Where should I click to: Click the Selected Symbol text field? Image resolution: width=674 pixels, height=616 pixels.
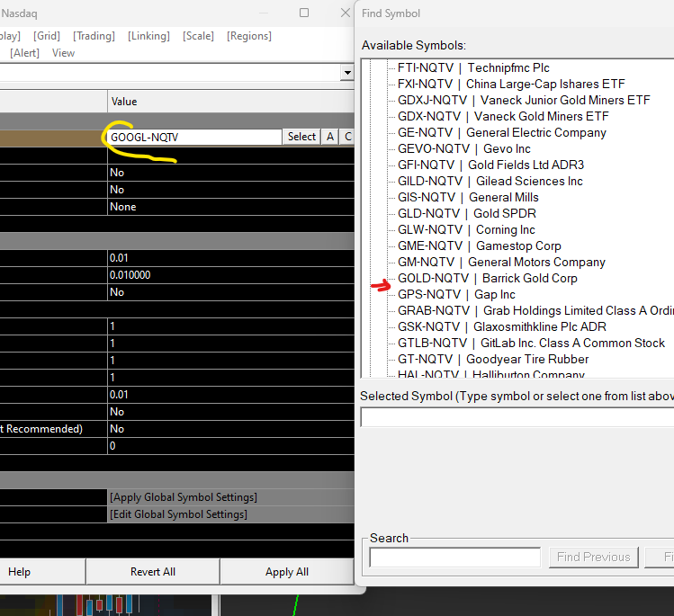pyautogui.click(x=517, y=417)
